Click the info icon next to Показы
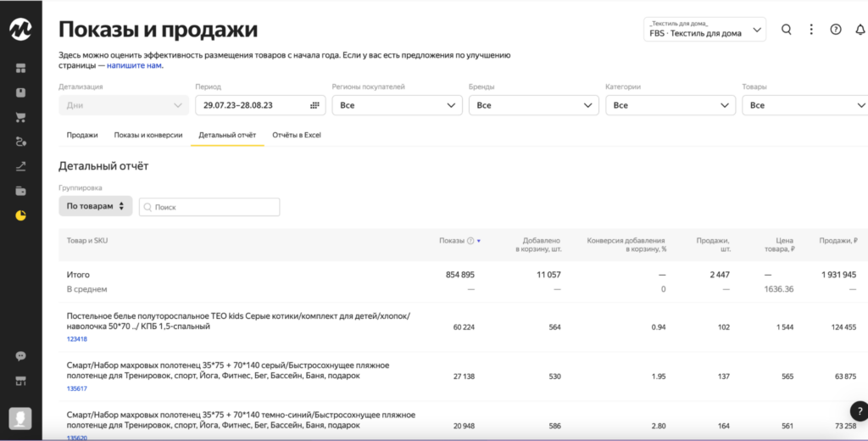Viewport: 868px width, 441px height. pos(470,241)
